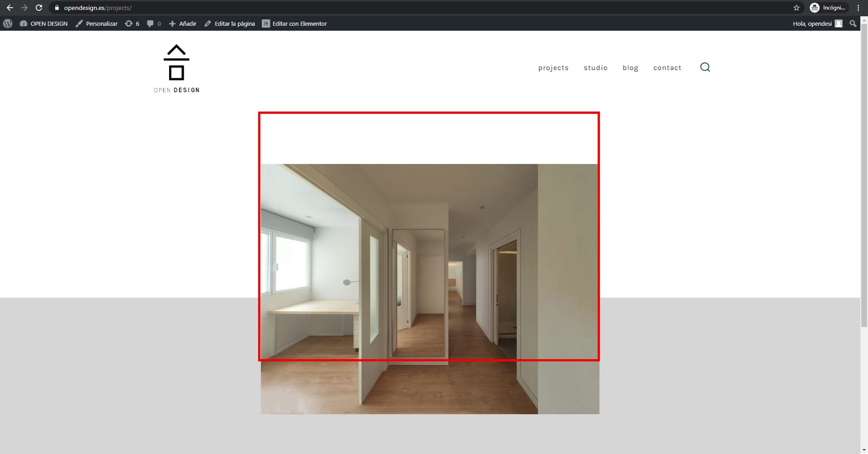Click the Open Design logo
This screenshot has height=454, width=868.
tap(176, 69)
